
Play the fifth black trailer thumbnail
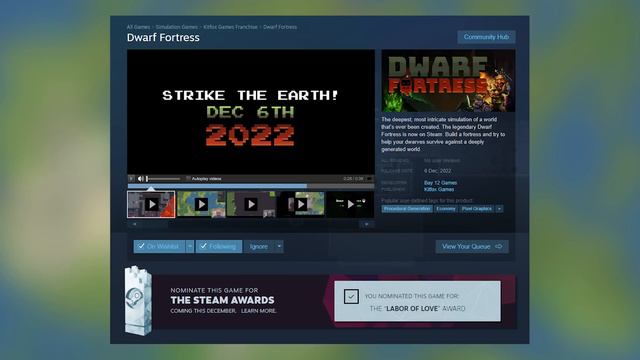click(x=350, y=204)
